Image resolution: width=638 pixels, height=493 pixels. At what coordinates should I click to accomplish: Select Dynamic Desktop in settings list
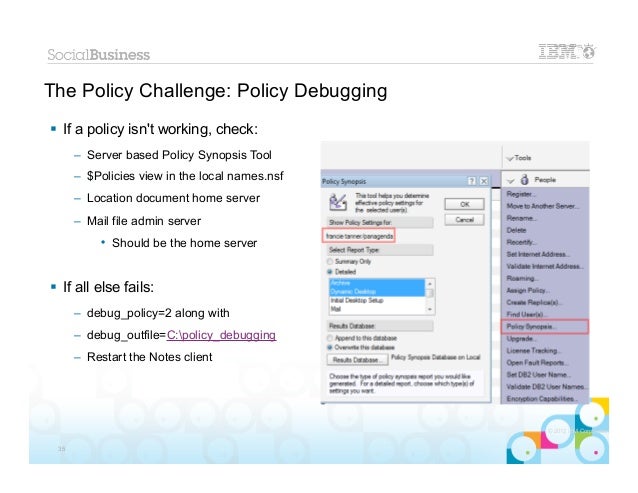click(377, 291)
